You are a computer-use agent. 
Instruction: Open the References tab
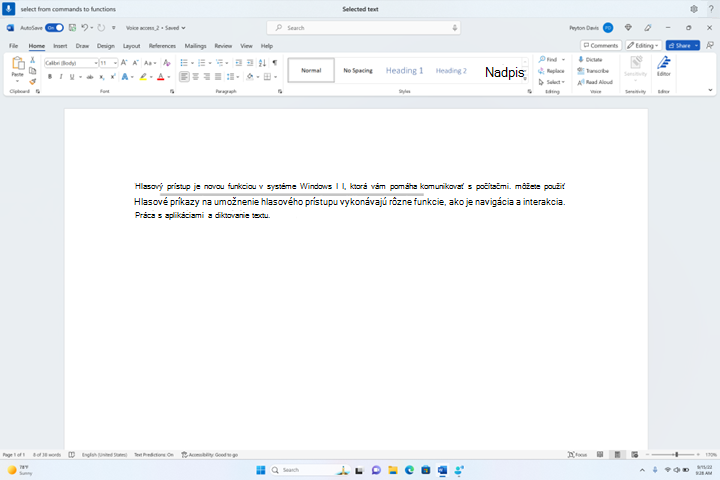(162, 46)
